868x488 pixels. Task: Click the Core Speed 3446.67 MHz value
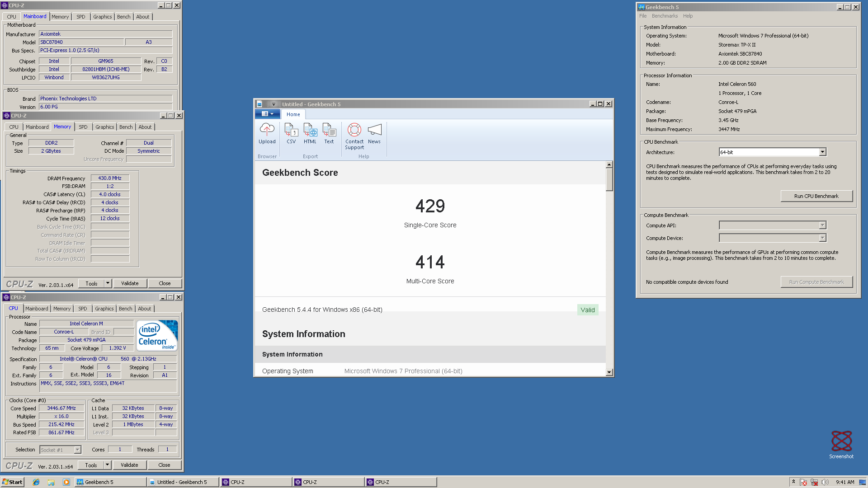point(61,408)
